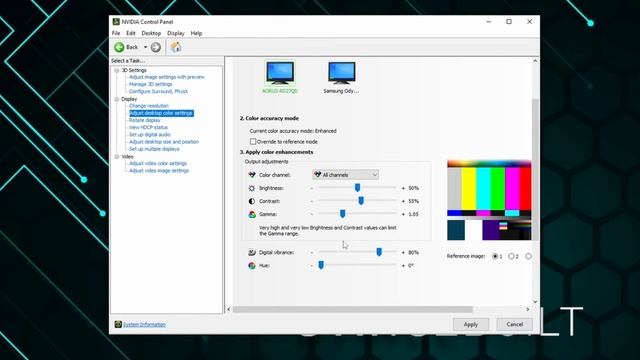The width and height of the screenshot is (640, 360).
Task: Click the Apply button
Action: point(471,324)
